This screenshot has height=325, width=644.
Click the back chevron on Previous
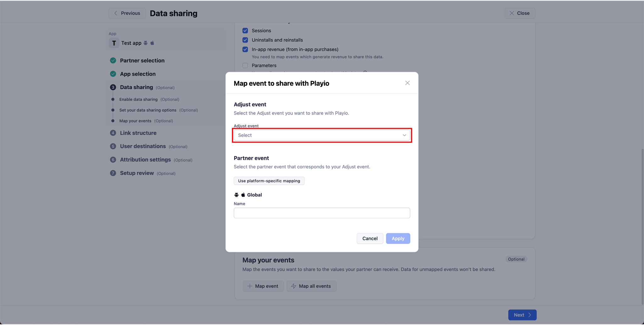[x=116, y=13]
